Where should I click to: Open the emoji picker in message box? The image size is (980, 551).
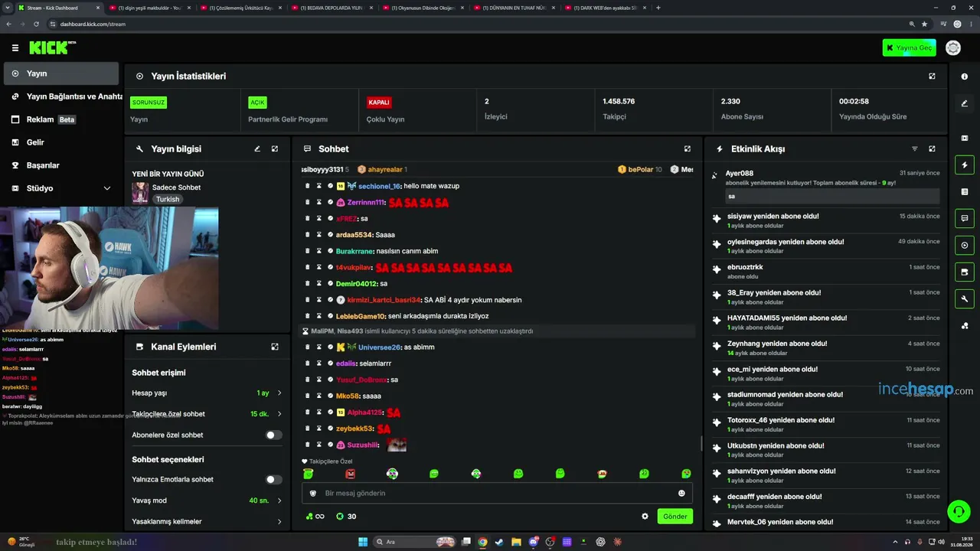click(x=681, y=494)
